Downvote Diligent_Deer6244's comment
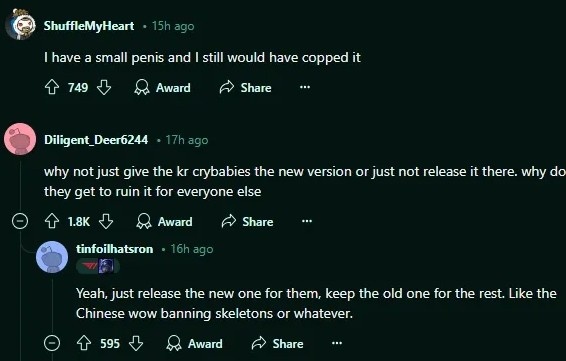566x361 pixels. [x=106, y=221]
